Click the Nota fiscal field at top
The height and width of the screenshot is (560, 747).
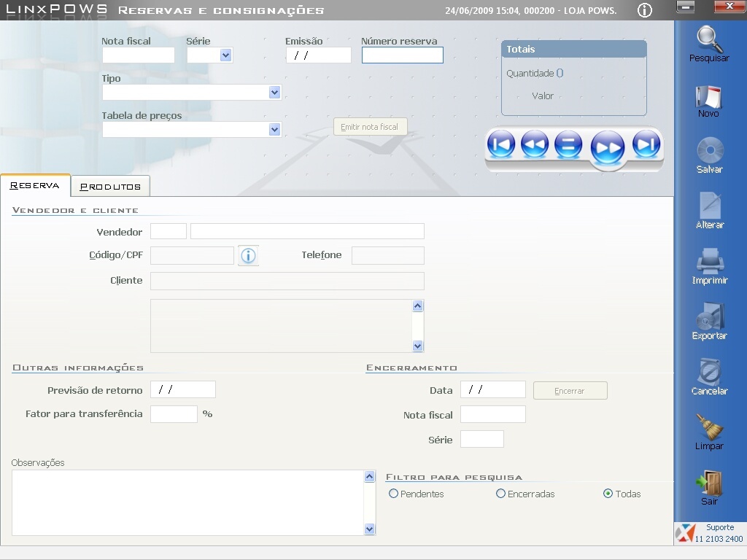pyautogui.click(x=139, y=55)
